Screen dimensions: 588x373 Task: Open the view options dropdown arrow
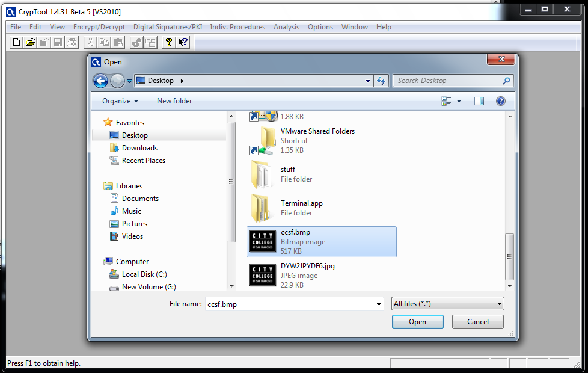[459, 101]
